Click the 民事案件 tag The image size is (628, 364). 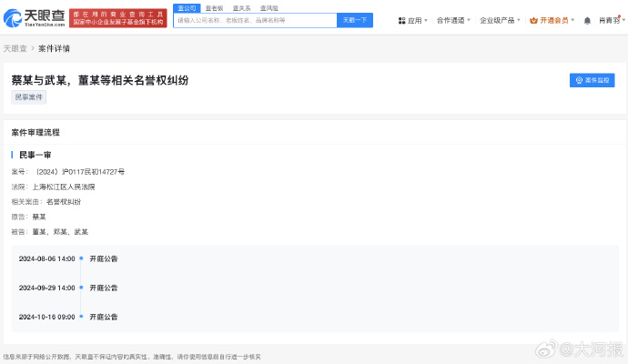pyautogui.click(x=28, y=96)
